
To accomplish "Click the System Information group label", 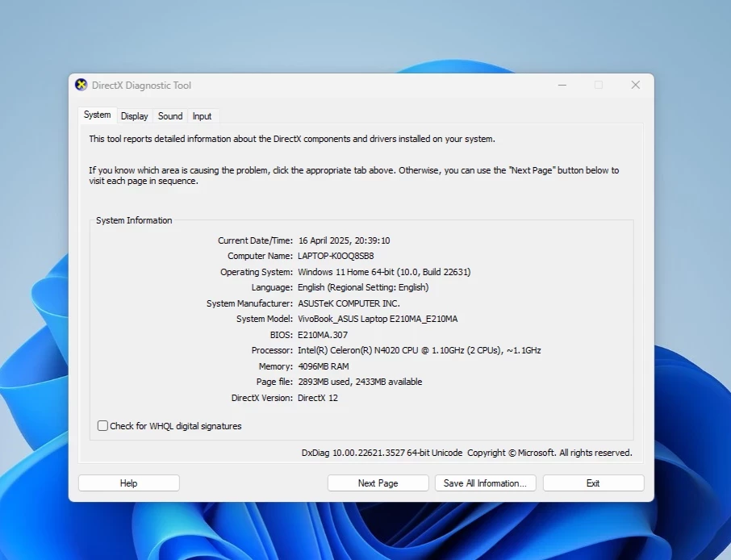I will [x=134, y=220].
